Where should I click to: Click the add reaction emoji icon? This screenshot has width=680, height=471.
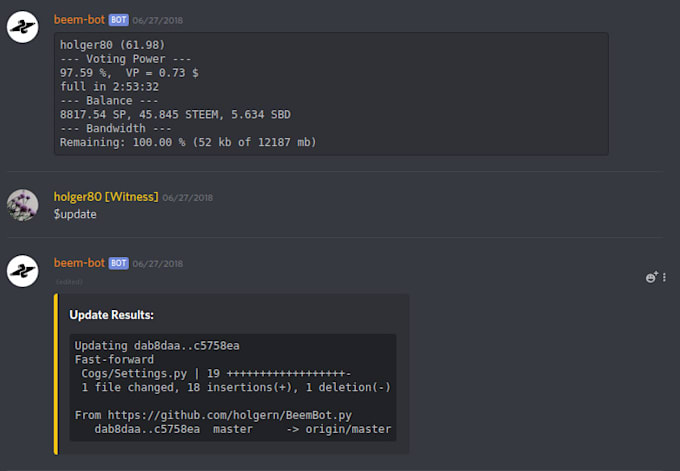[x=651, y=277]
